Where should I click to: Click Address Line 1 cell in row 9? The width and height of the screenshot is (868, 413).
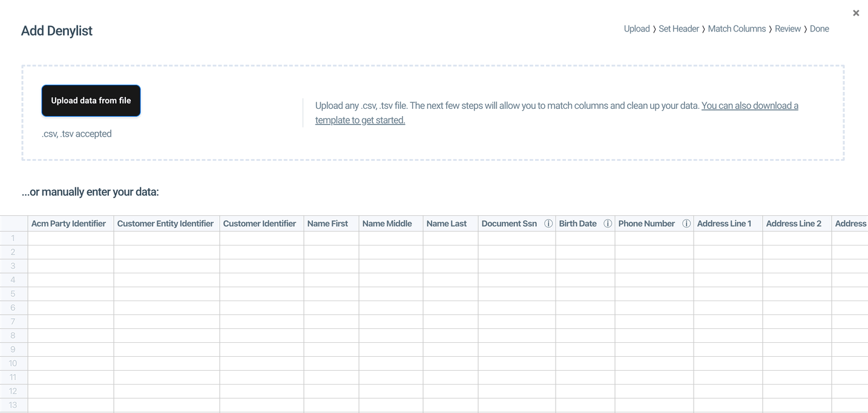coord(728,350)
